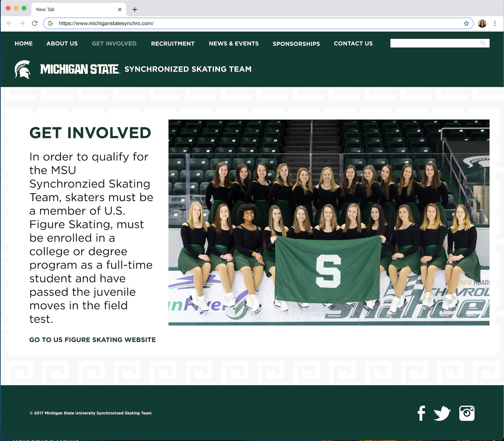The width and height of the screenshot is (504, 441).
Task: Click the GET INVOLVED heading
Action: tap(90, 133)
